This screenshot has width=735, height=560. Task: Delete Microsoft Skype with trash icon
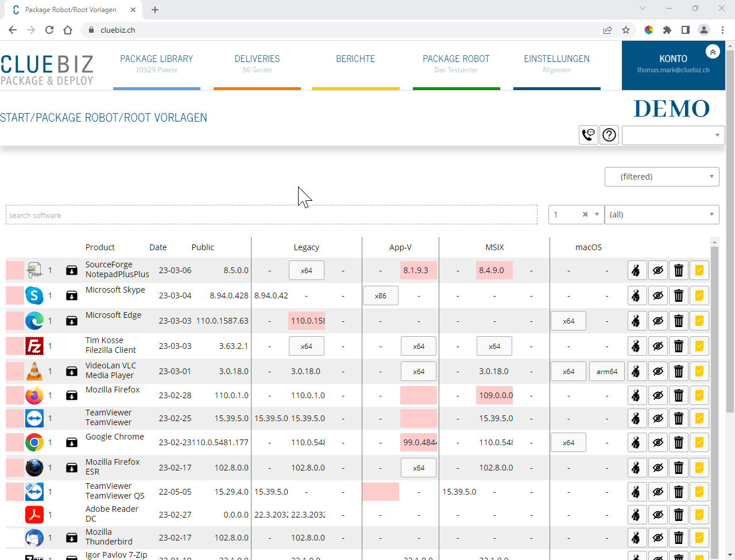(678, 295)
